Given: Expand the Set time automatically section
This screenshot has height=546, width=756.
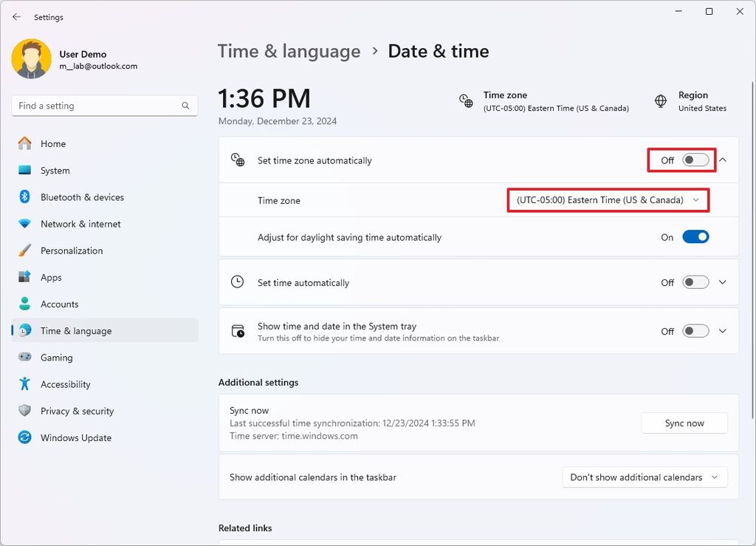Looking at the screenshot, I should point(723,282).
